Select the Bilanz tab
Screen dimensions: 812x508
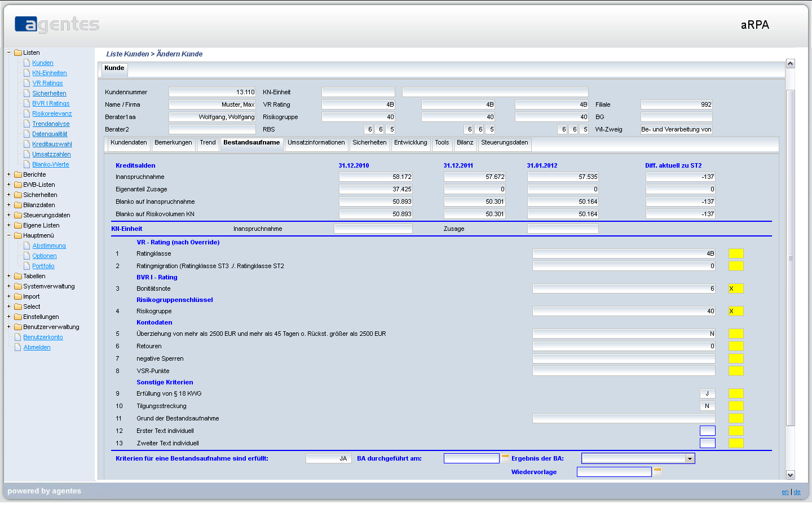pos(465,143)
